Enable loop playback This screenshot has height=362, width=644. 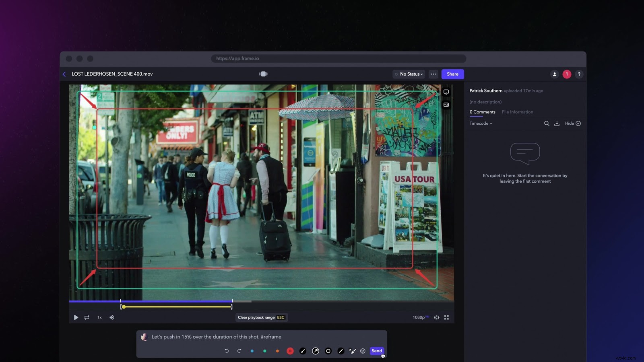point(87,317)
